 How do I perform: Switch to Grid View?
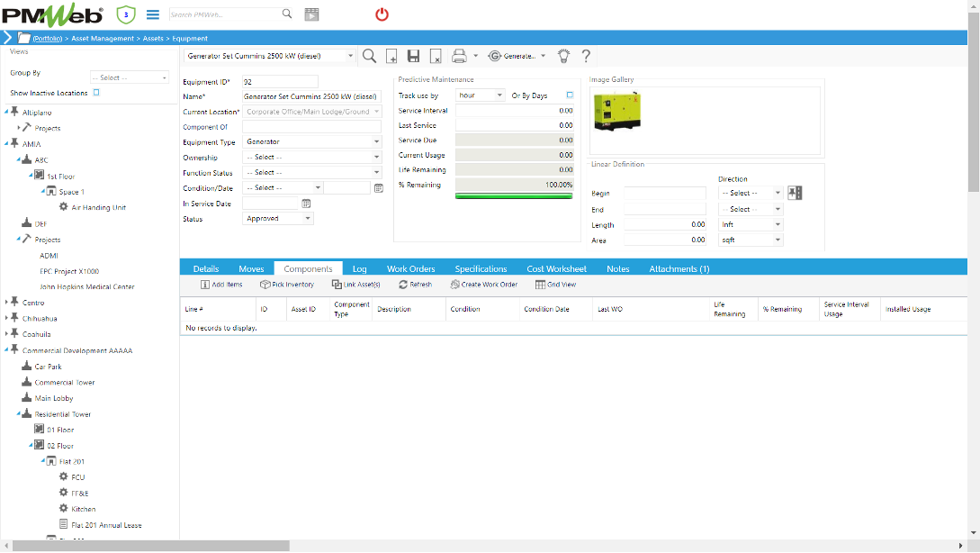555,285
